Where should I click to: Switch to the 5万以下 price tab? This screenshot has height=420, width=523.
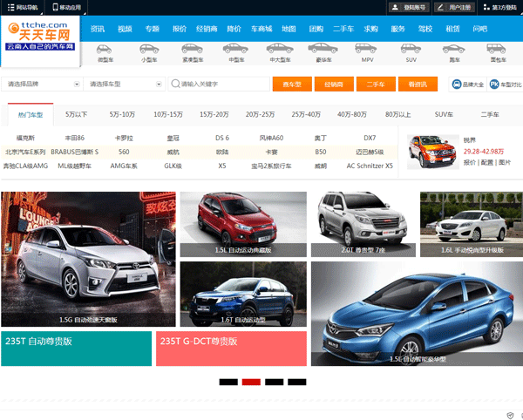click(77, 115)
